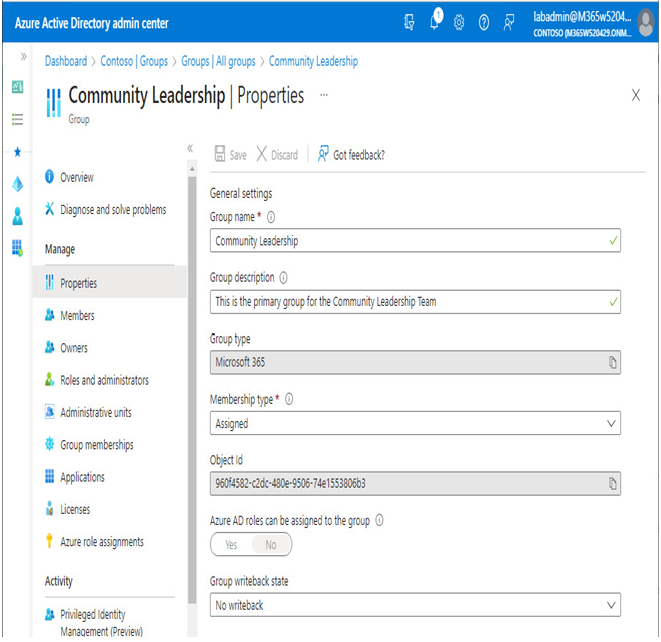Viewport: 661px width, 642px height.
Task: Open All services list icon in sidebar
Action: [x=17, y=119]
